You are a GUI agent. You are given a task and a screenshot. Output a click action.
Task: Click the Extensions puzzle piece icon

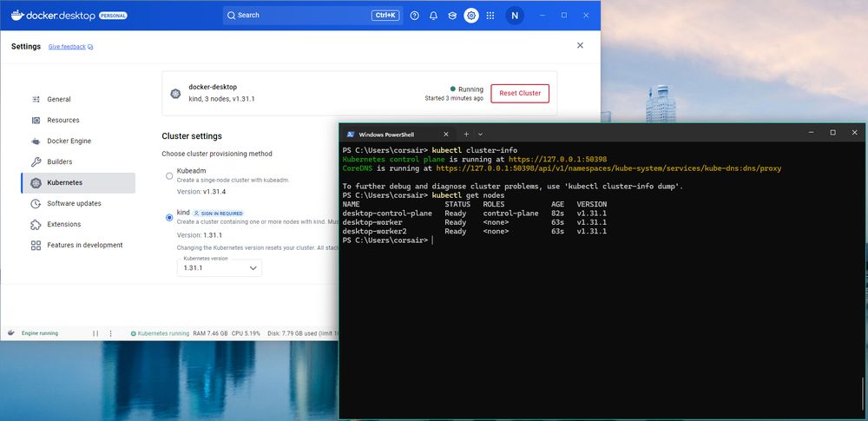(x=36, y=224)
